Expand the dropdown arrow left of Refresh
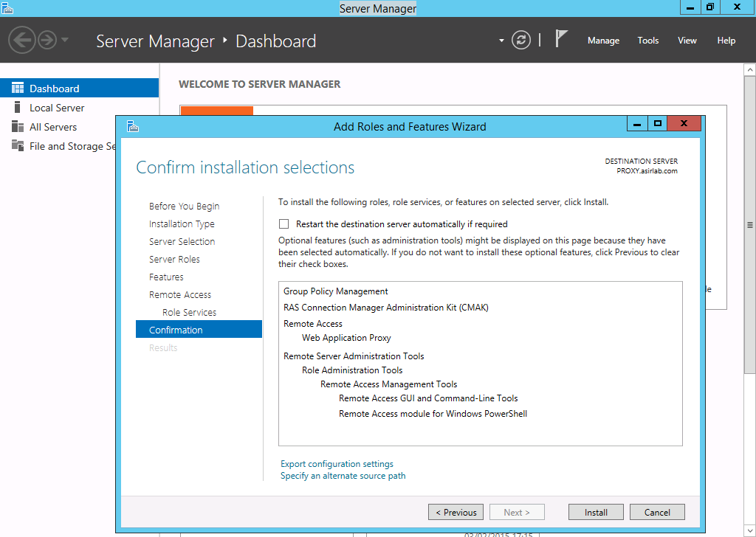756x537 pixels. pyautogui.click(x=501, y=41)
